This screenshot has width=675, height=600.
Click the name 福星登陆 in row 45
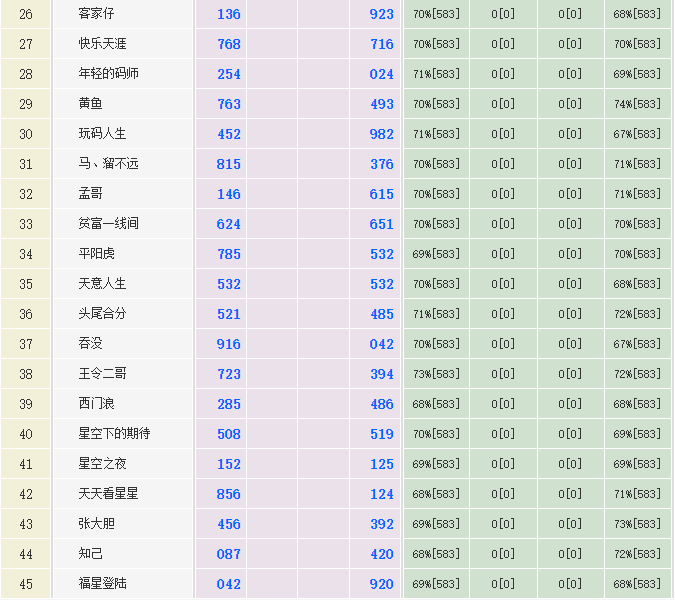coord(102,584)
